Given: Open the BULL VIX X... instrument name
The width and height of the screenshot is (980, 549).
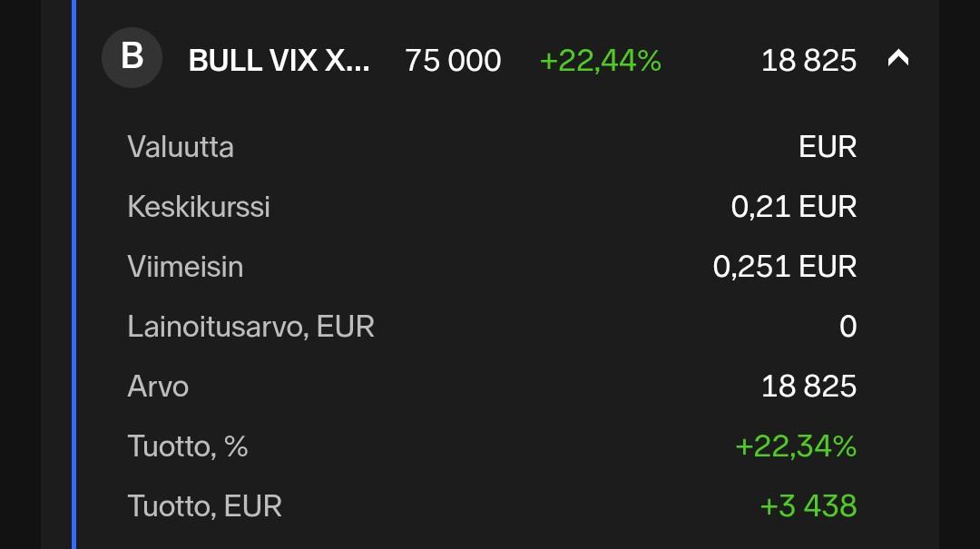Looking at the screenshot, I should (279, 61).
